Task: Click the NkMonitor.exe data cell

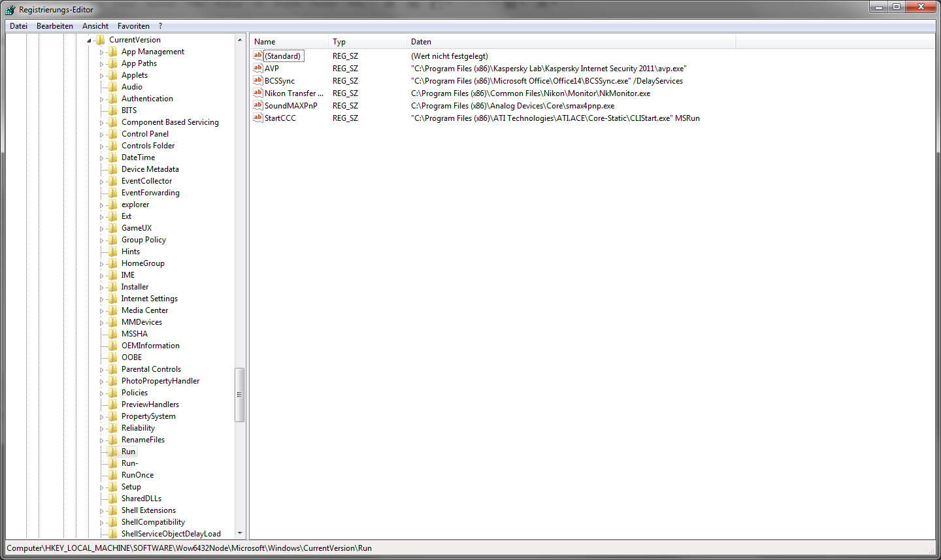Action: pos(531,93)
